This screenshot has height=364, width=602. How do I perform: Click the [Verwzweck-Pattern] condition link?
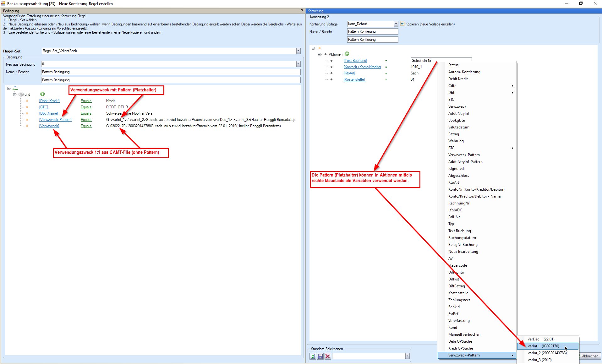pyautogui.click(x=55, y=120)
